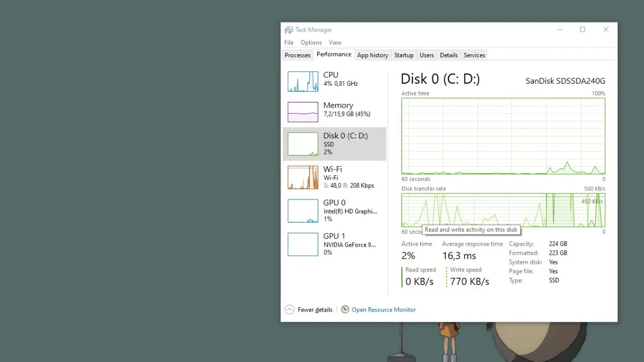The height and width of the screenshot is (362, 644).
Task: Open the Options menu
Action: pyautogui.click(x=311, y=42)
